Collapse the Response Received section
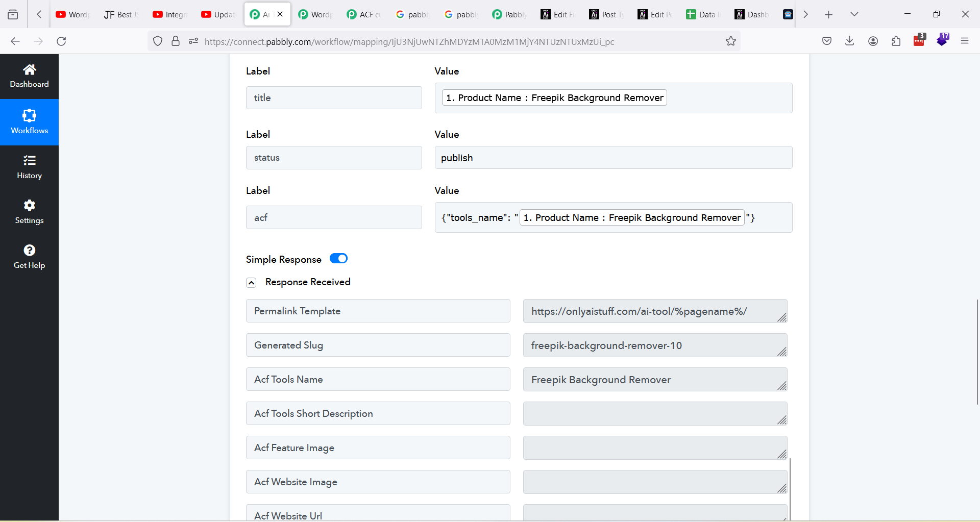This screenshot has width=980, height=522. [251, 283]
